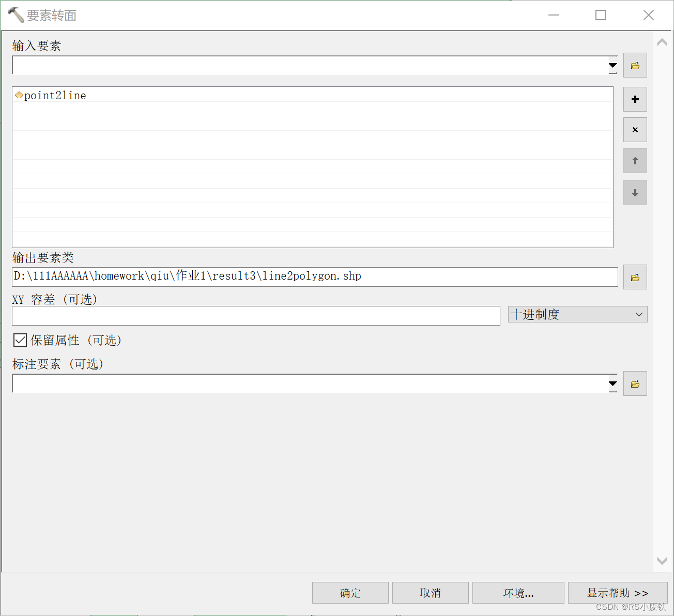This screenshot has height=616, width=674.
Task: Maximize the 要素转面 window
Action: coord(601,15)
